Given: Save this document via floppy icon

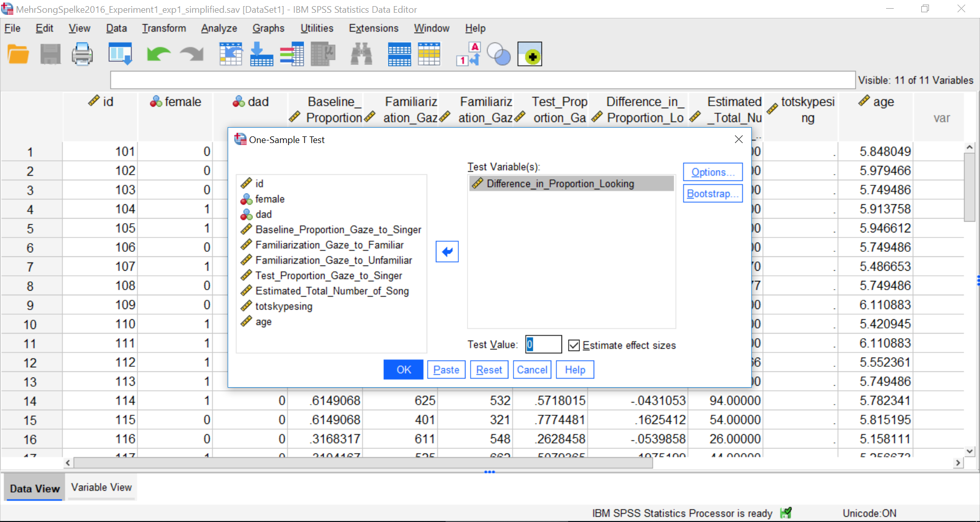Looking at the screenshot, I should point(50,54).
